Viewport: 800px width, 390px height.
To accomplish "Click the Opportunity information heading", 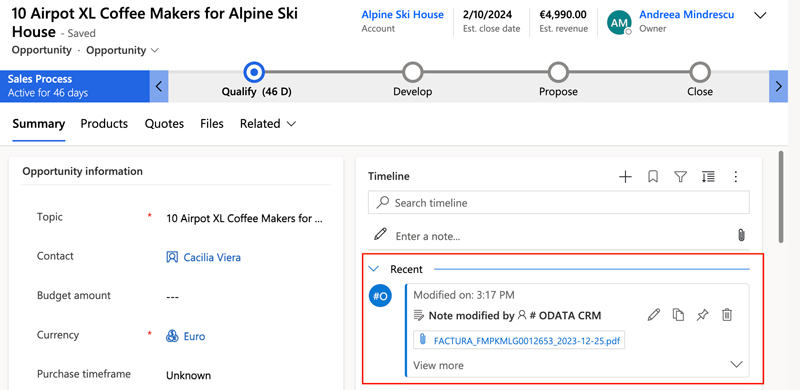I will tap(82, 172).
